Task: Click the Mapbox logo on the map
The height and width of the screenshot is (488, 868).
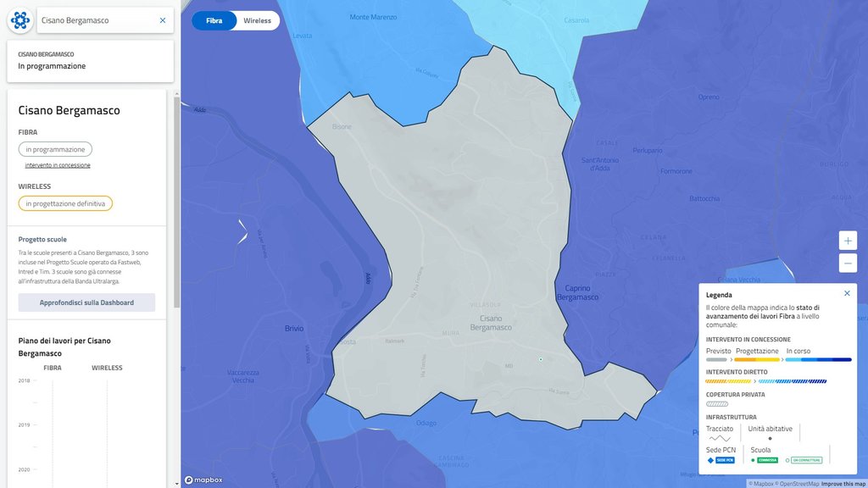Action: tap(203, 480)
